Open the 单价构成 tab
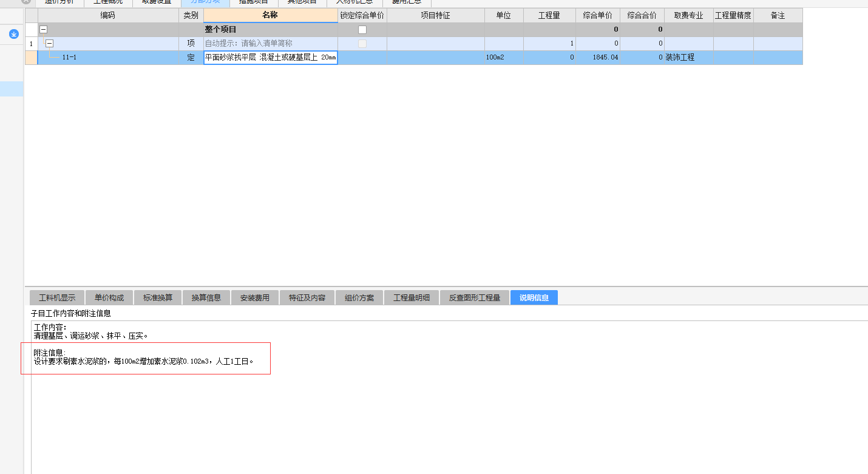The height and width of the screenshot is (474, 868). pos(109,298)
